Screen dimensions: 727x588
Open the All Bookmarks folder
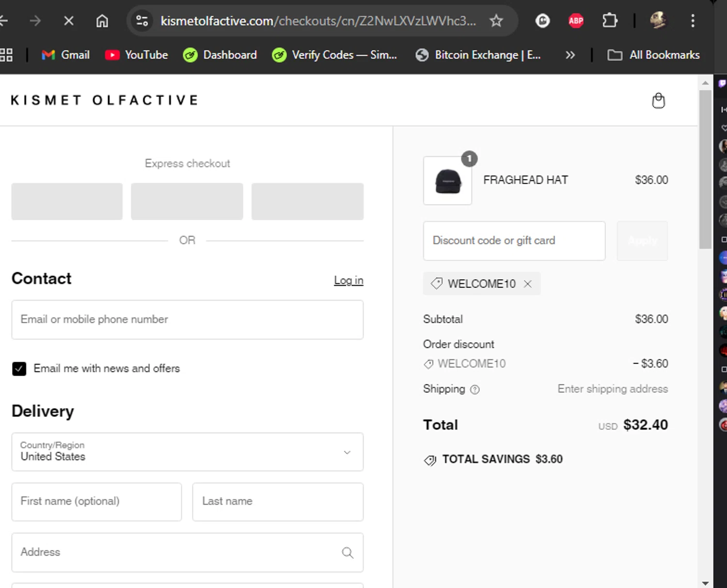653,55
